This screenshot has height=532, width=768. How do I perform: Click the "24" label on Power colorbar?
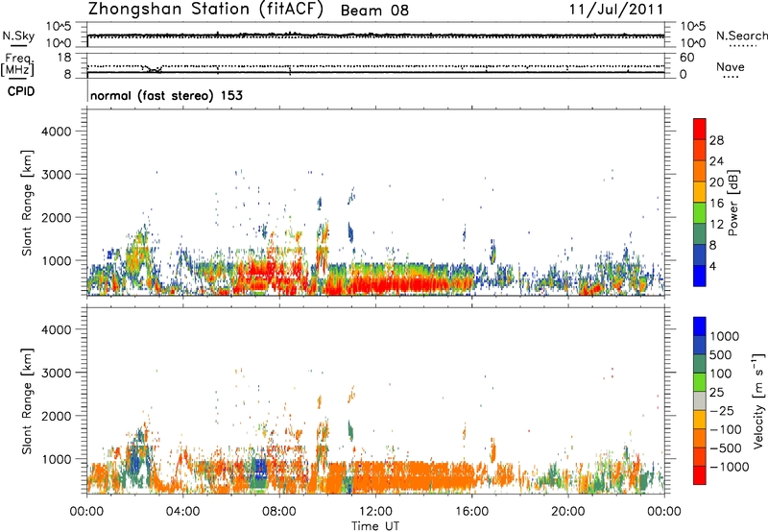(716, 161)
